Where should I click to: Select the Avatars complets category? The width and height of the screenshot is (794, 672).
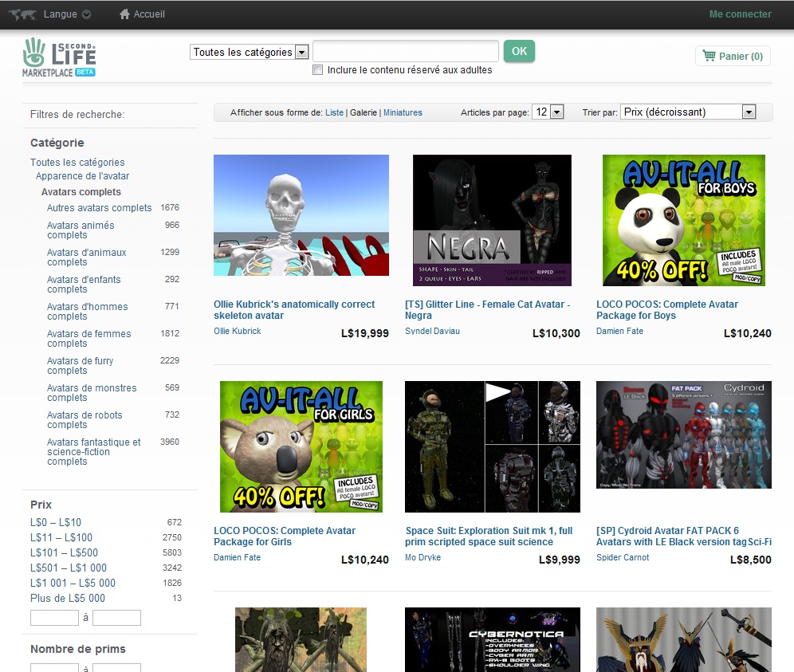(81, 192)
